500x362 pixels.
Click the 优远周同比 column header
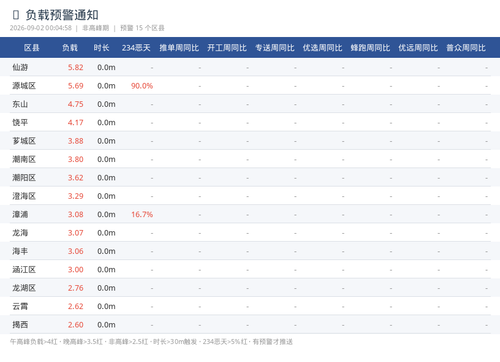pos(418,48)
